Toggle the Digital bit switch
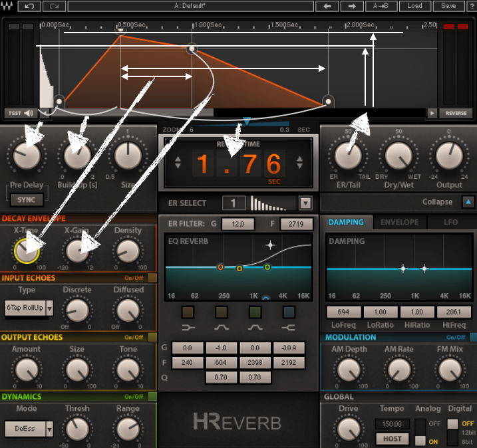Viewport: 477px width, 448px height. click(452, 432)
